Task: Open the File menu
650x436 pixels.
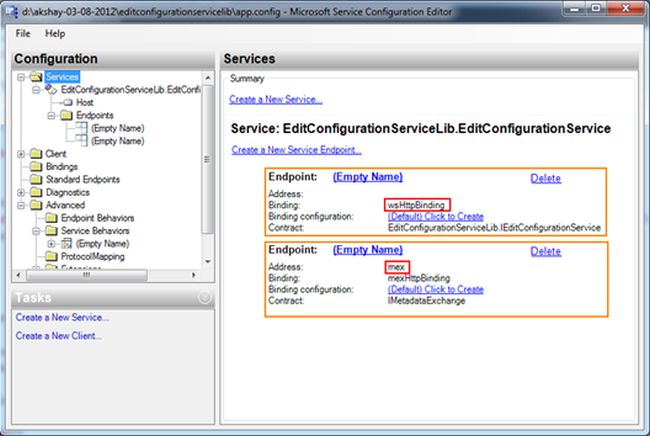Action: click(x=23, y=34)
